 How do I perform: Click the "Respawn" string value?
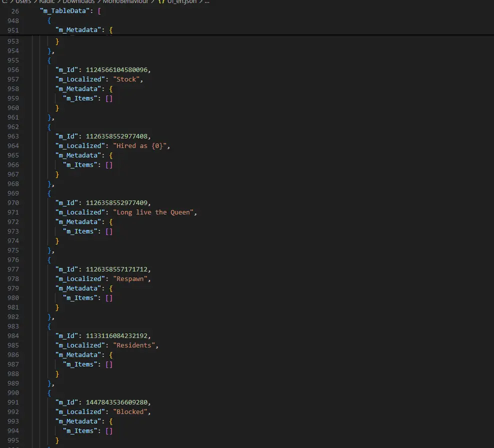click(130, 279)
